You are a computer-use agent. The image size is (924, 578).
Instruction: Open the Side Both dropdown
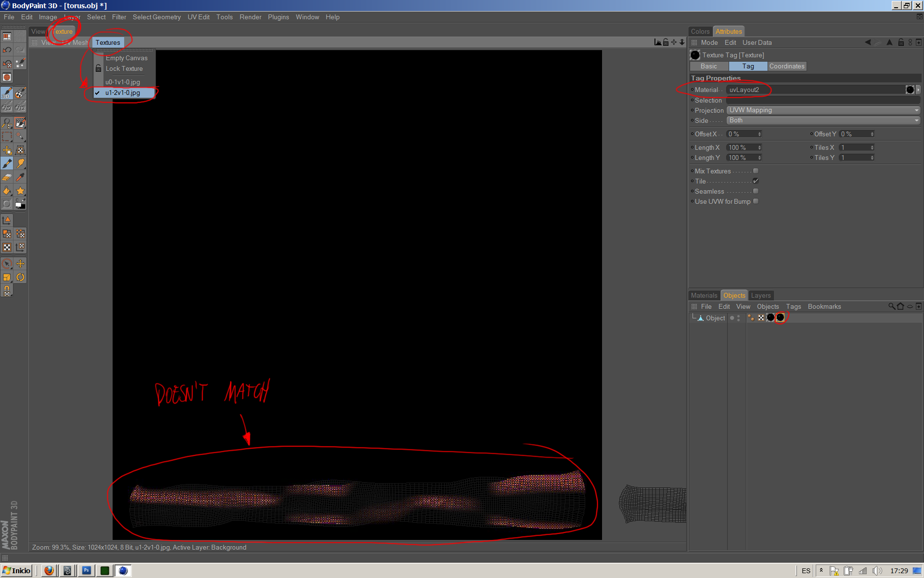coord(823,120)
